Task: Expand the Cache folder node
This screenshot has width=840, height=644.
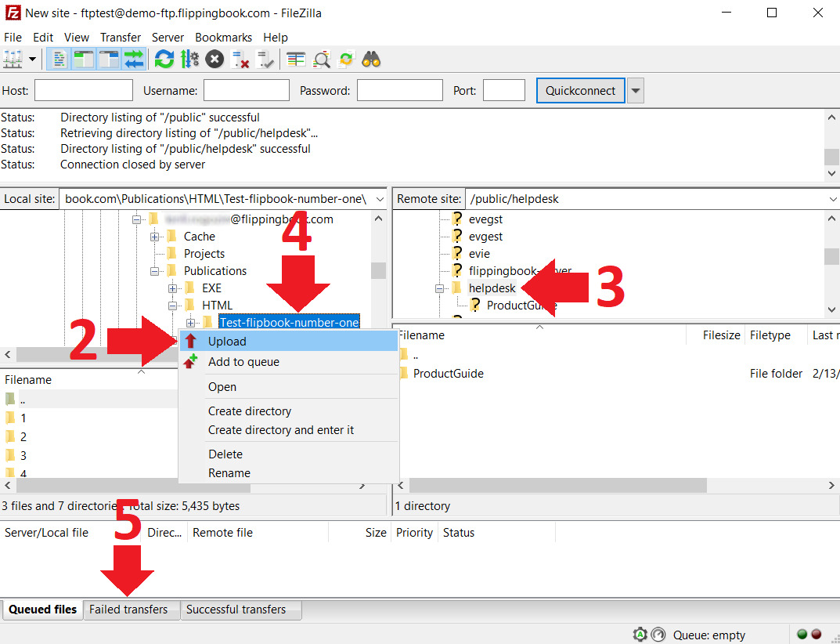Action: (x=154, y=237)
